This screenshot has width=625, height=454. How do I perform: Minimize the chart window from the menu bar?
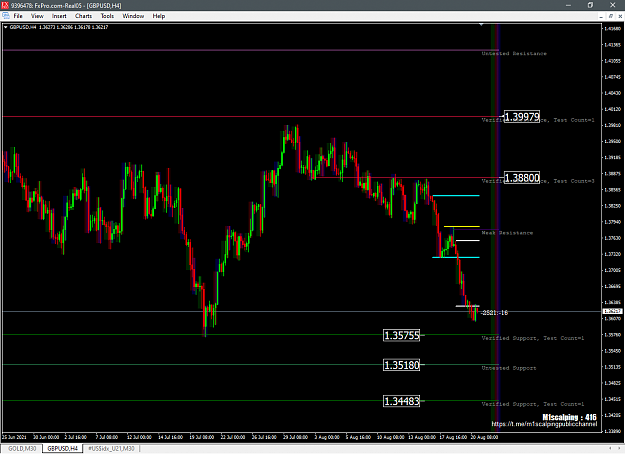(601, 16)
